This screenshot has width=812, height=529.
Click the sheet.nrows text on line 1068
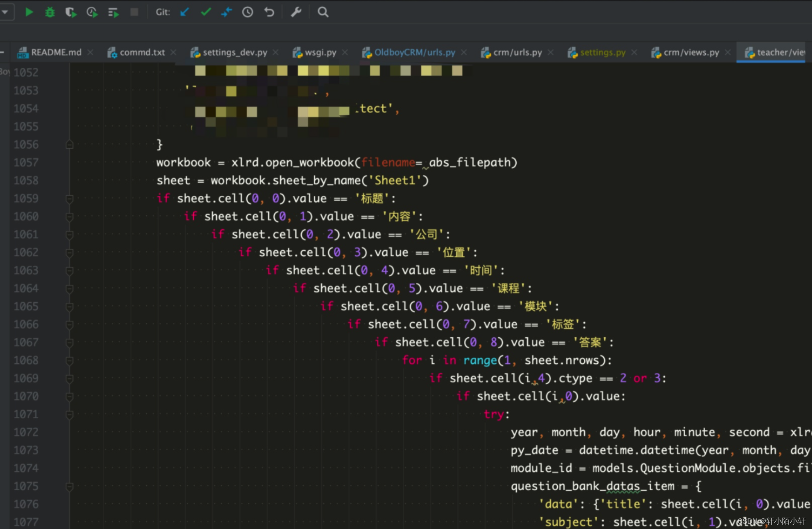[x=562, y=361]
